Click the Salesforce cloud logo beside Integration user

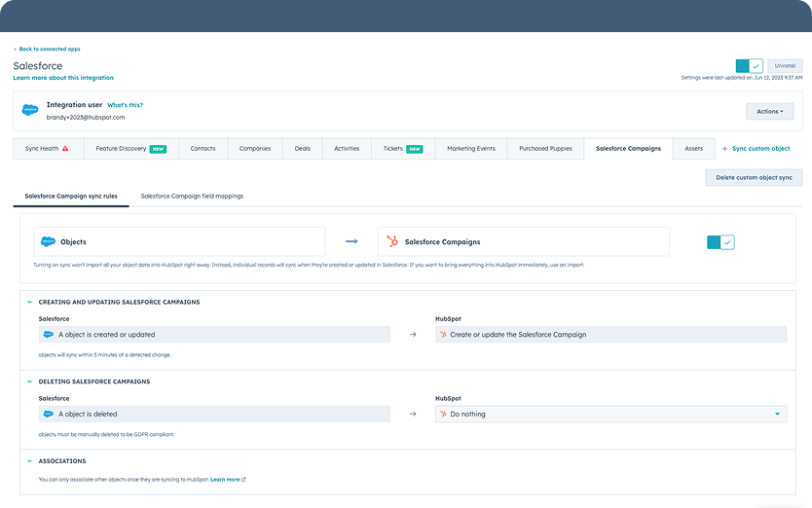click(30, 110)
